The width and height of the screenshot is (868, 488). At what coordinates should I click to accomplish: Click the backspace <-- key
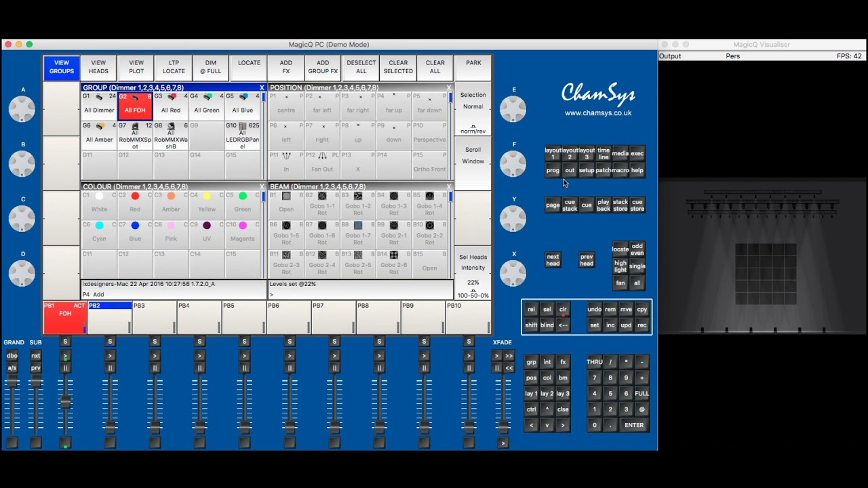563,325
